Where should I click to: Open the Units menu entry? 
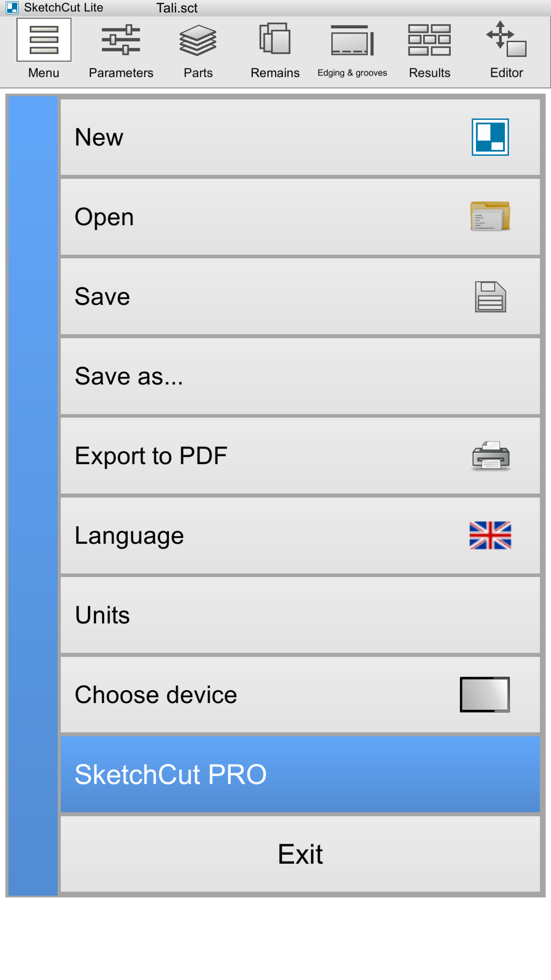(300, 615)
